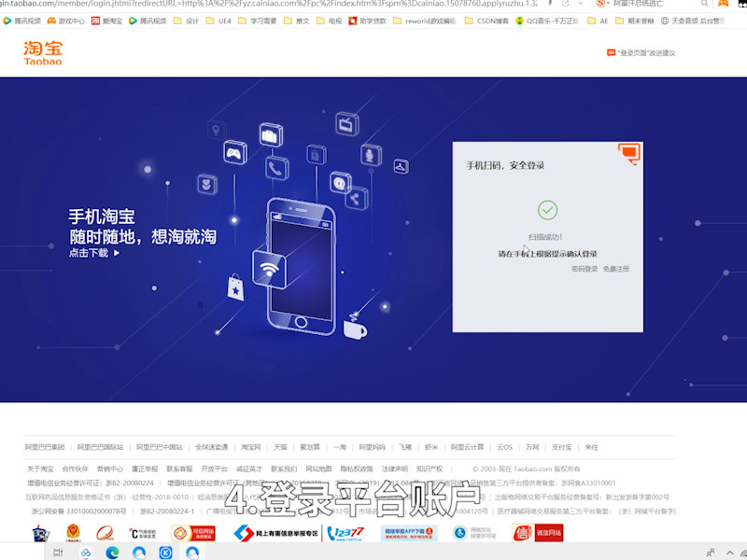Open the 爱淘宝 bookmark
The width and height of the screenshot is (747, 560).
tap(106, 21)
